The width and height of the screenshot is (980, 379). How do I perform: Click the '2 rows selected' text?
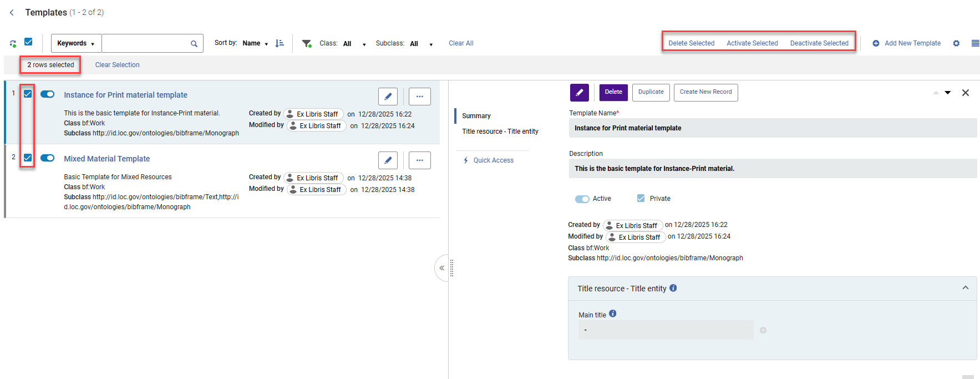[x=50, y=65]
